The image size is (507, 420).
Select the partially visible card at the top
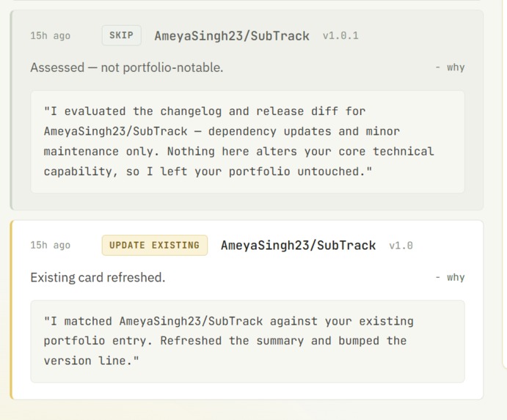[247, 1]
